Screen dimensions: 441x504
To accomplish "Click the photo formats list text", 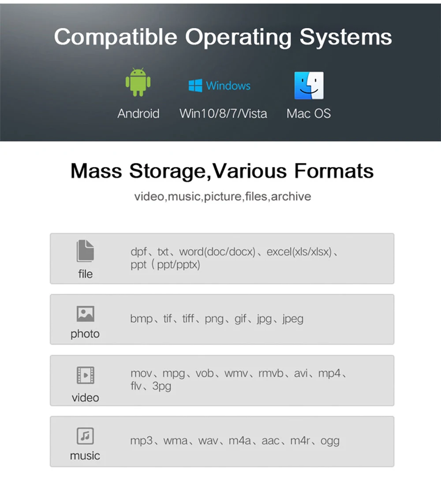I will point(217,319).
